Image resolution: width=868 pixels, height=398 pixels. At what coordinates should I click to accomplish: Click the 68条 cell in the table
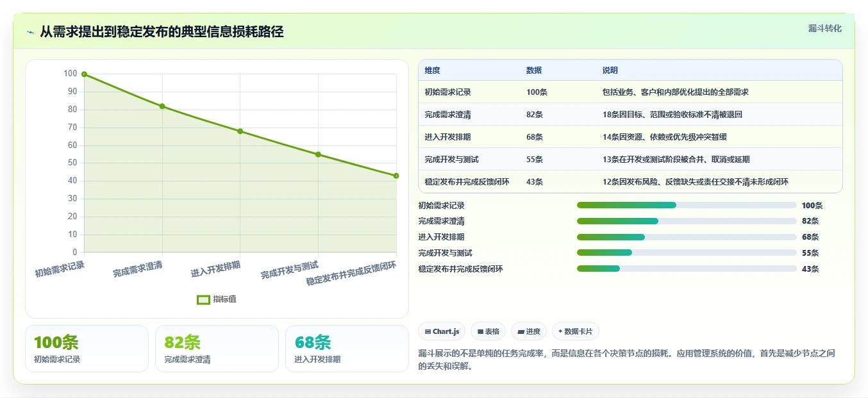click(x=558, y=137)
